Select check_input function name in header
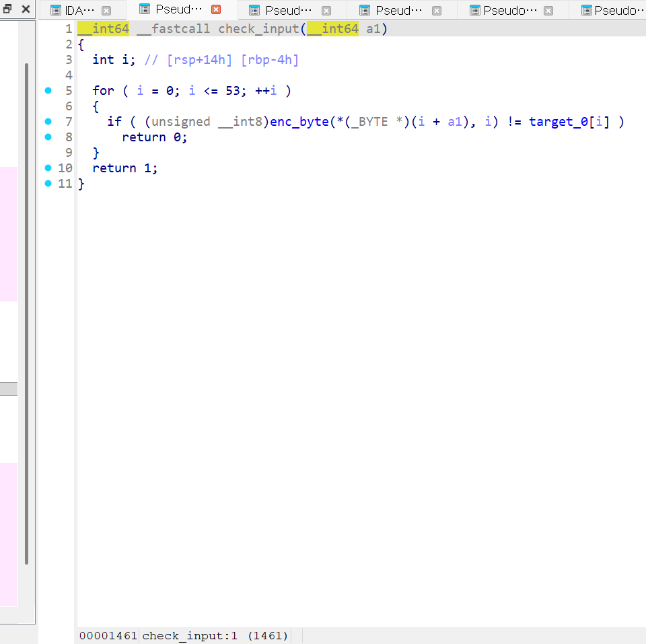The height and width of the screenshot is (644, 646). coord(258,29)
